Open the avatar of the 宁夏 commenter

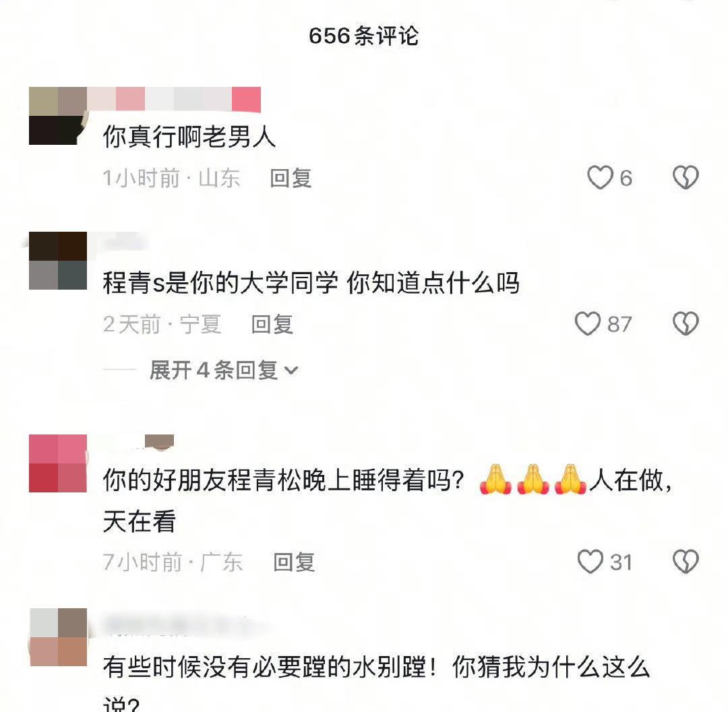(x=58, y=261)
